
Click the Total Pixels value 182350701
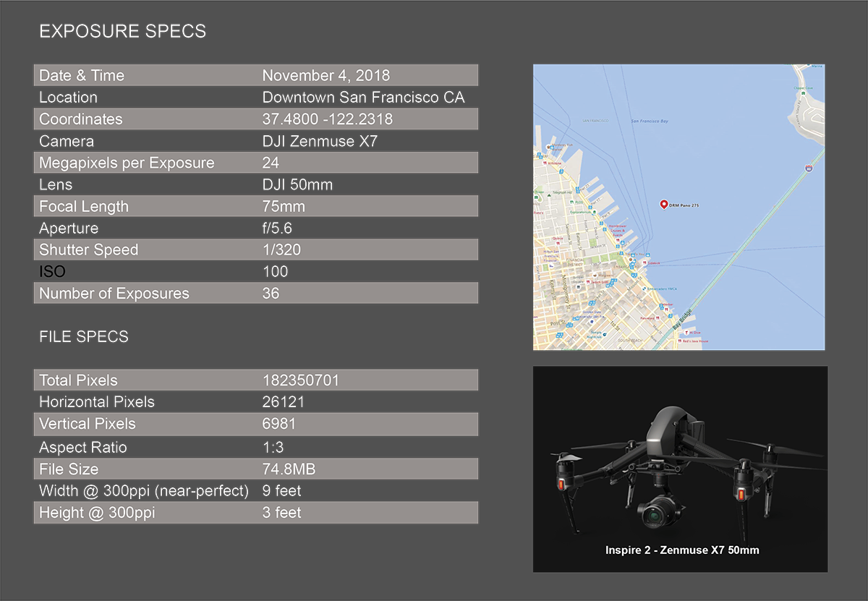[x=300, y=380]
